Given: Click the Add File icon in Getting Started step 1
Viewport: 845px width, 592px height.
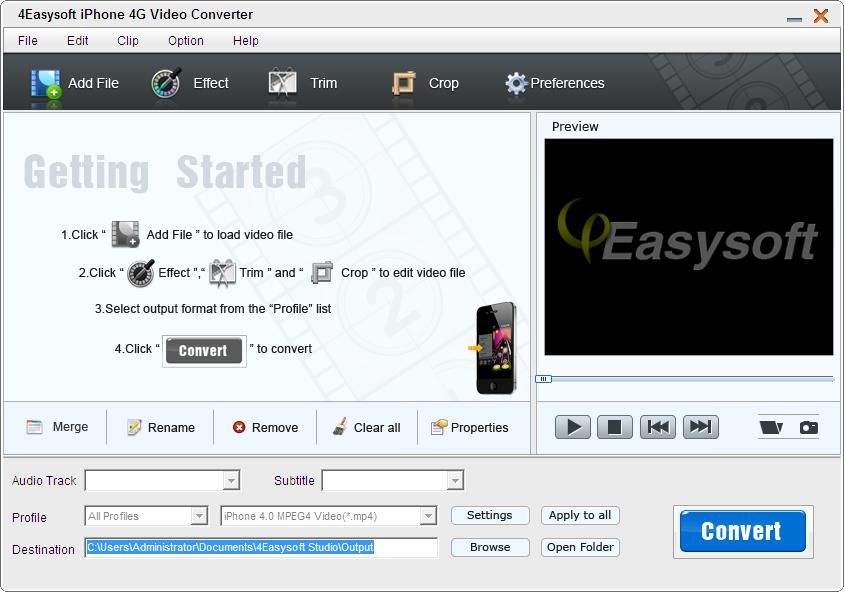Looking at the screenshot, I should (126, 234).
